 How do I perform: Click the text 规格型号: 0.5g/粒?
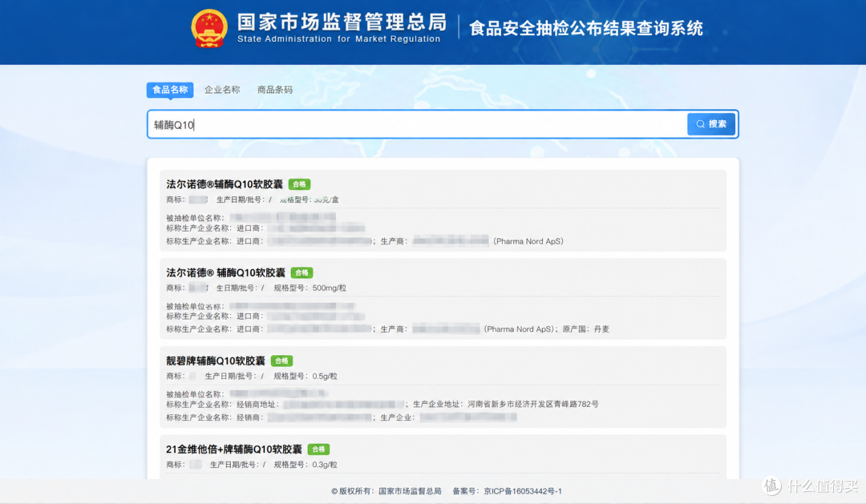(306, 376)
